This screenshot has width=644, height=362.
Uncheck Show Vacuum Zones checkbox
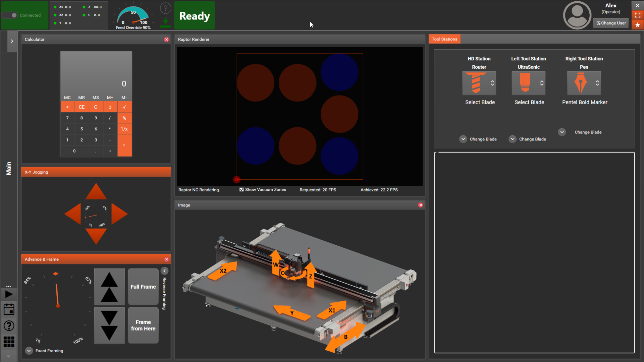tap(241, 190)
